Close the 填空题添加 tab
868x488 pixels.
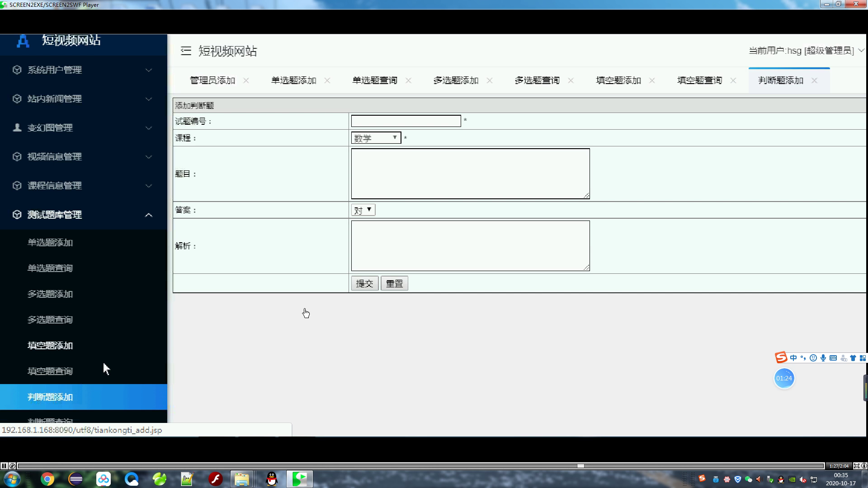[652, 80]
